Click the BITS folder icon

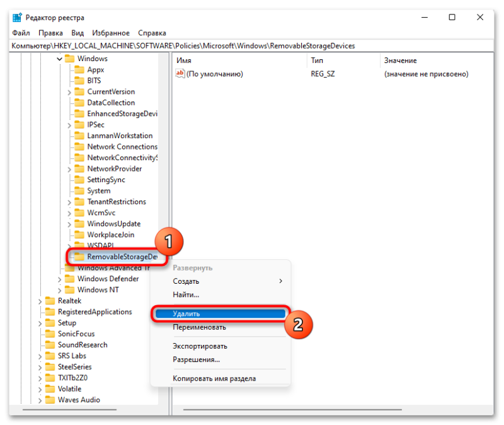[79, 81]
